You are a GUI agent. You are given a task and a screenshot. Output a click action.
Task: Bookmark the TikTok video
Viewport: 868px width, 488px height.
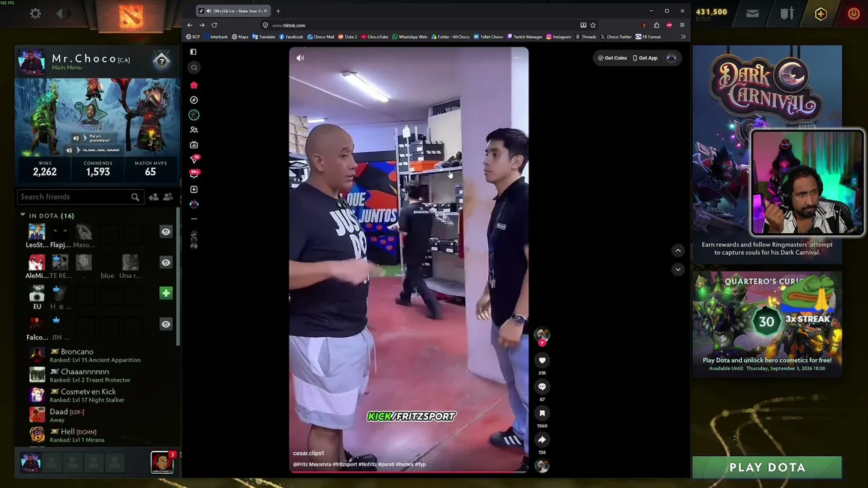point(542,413)
